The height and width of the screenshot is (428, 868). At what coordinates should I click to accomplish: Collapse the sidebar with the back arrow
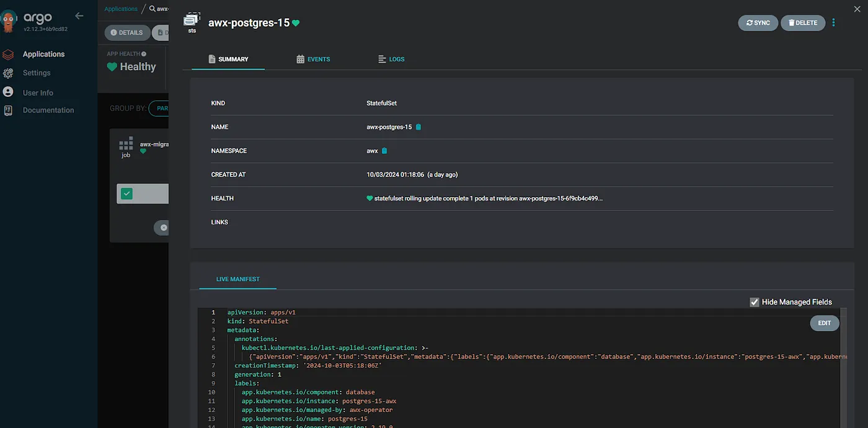79,16
